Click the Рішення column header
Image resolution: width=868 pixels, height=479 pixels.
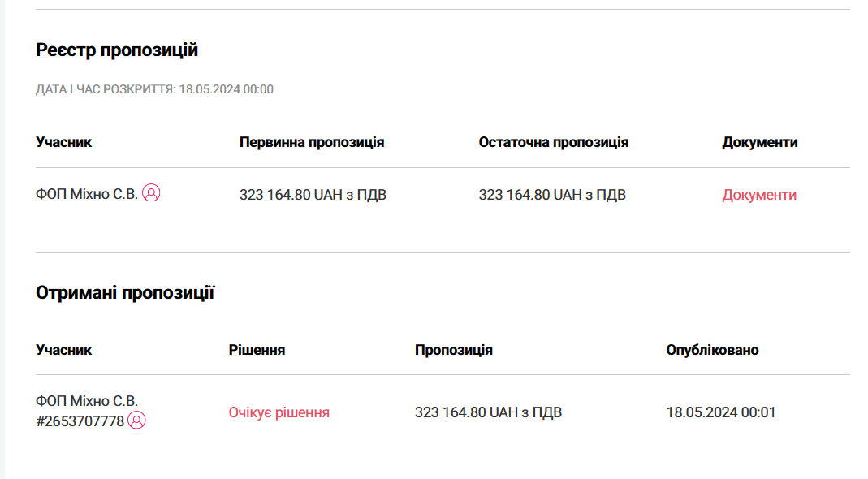tap(257, 350)
